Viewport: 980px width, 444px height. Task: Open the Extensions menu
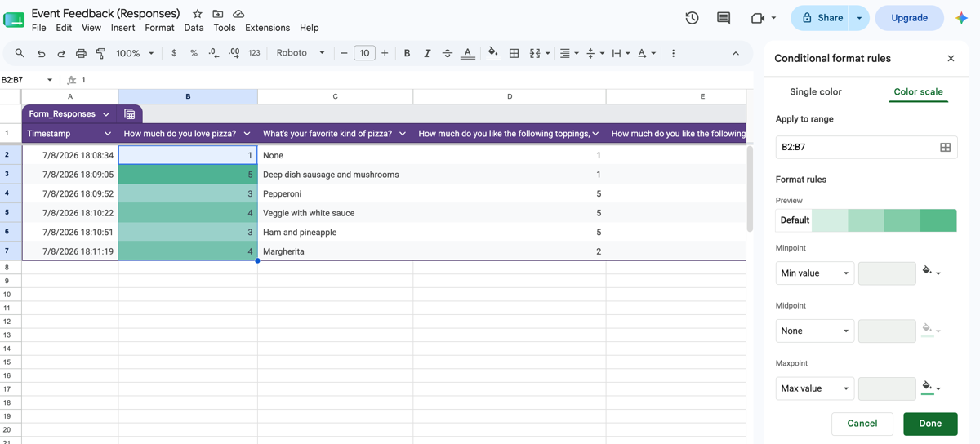click(267, 28)
